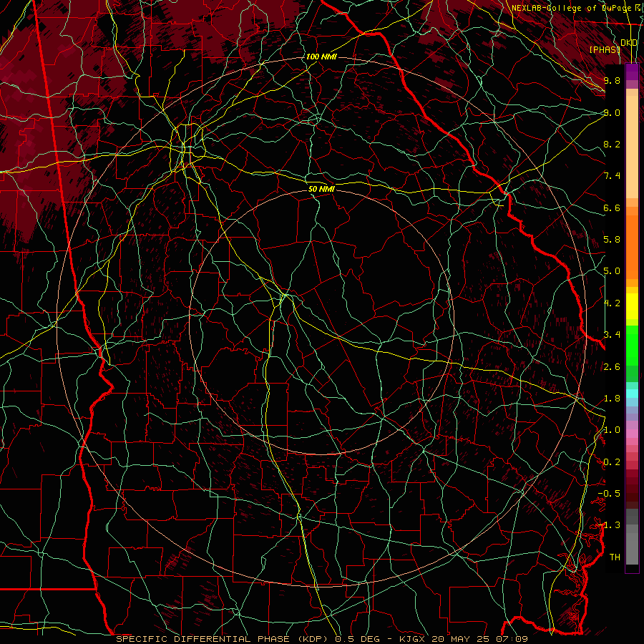Click the '1.8' color scale value
This screenshot has height=644, width=644.
pos(612,399)
